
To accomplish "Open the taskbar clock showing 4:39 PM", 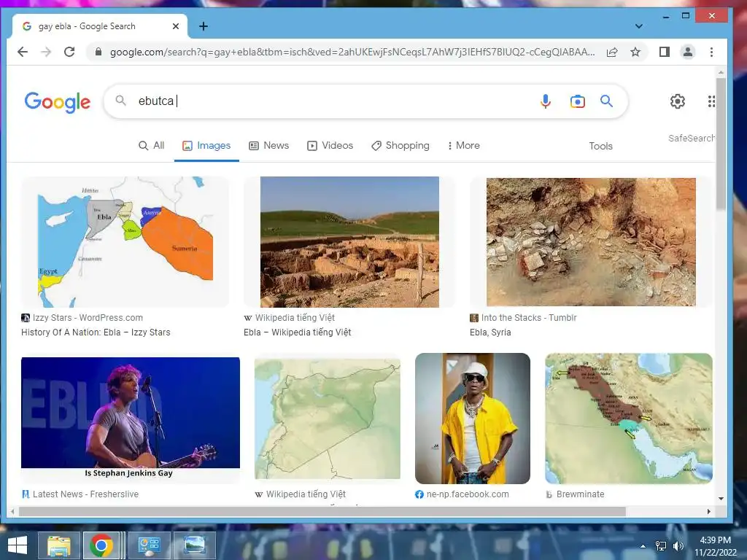I will tap(715, 546).
